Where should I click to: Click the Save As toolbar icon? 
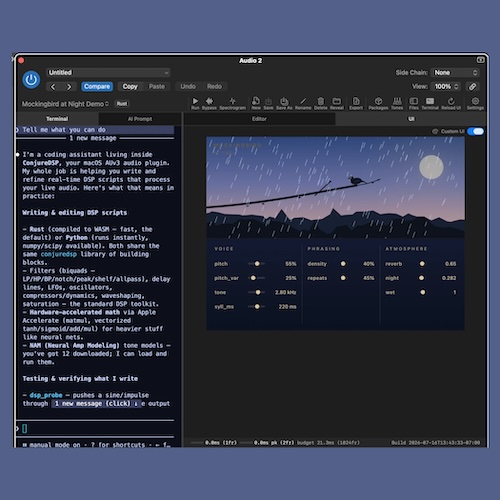coord(284,101)
